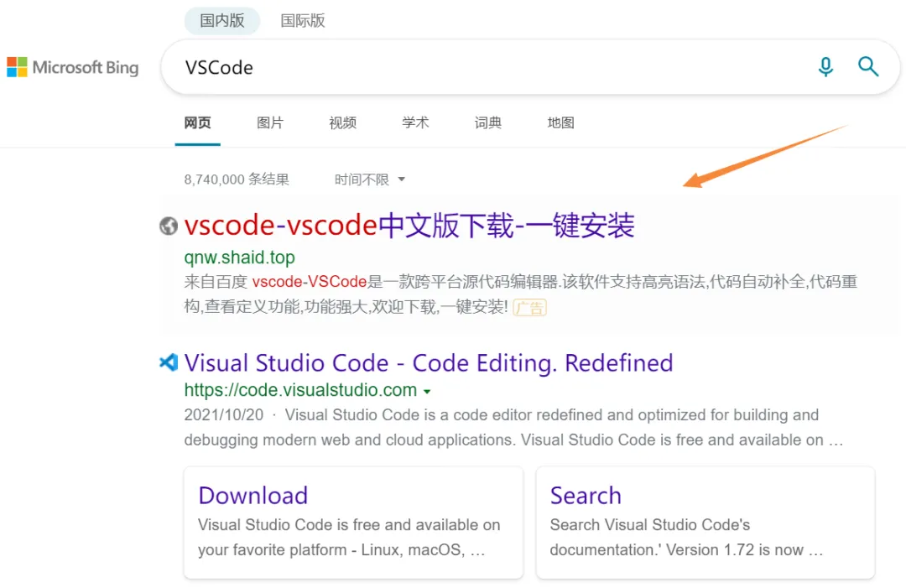Open the 学术 tab
906x588 pixels.
415,122
